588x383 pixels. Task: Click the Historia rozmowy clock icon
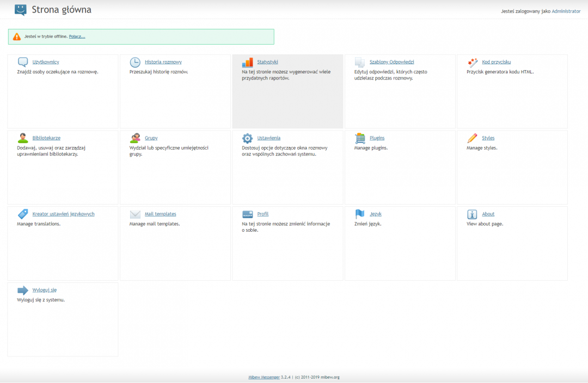[x=135, y=62]
